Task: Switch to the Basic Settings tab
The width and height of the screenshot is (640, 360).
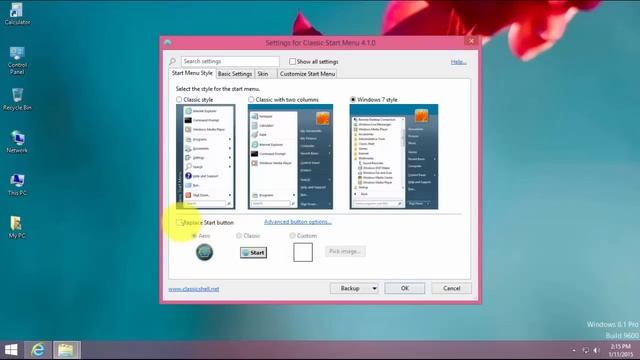Action: (x=235, y=74)
